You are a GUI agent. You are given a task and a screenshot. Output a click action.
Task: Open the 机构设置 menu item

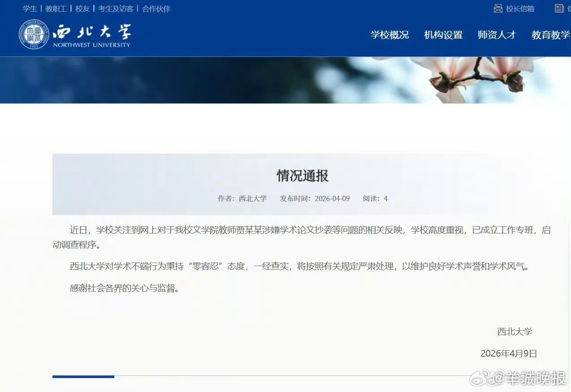click(443, 35)
